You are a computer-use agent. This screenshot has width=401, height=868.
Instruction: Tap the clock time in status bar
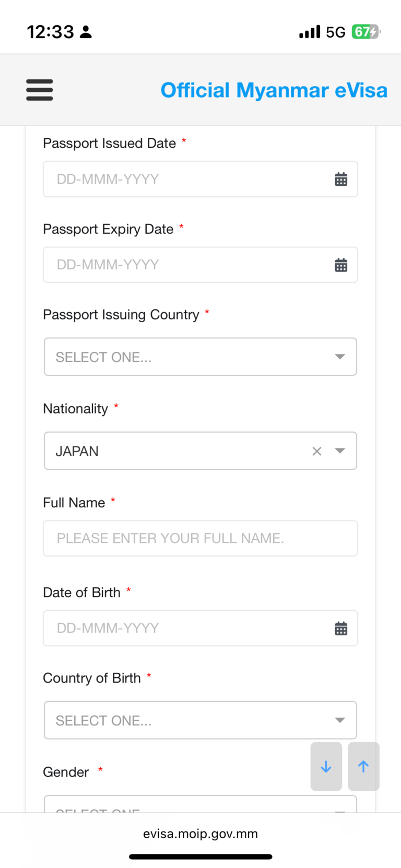(x=51, y=32)
